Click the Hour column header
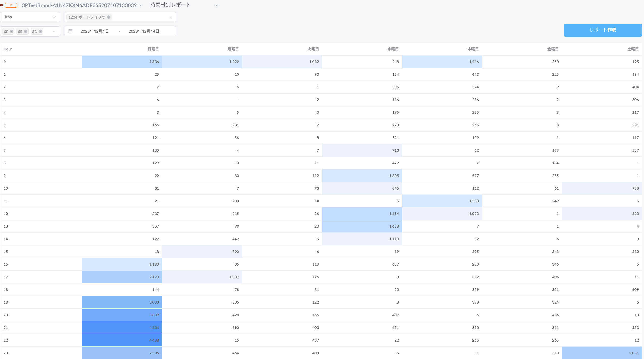The width and height of the screenshot is (644, 359). (x=8, y=49)
